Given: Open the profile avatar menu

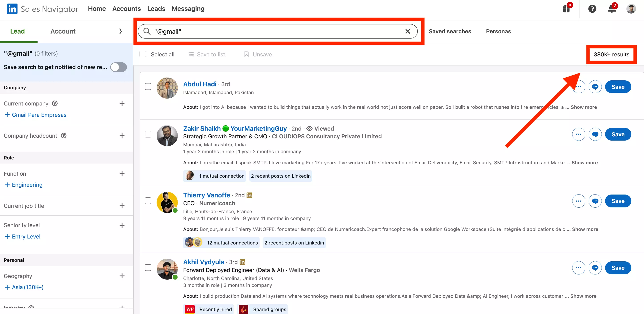Looking at the screenshot, I should pyautogui.click(x=631, y=9).
